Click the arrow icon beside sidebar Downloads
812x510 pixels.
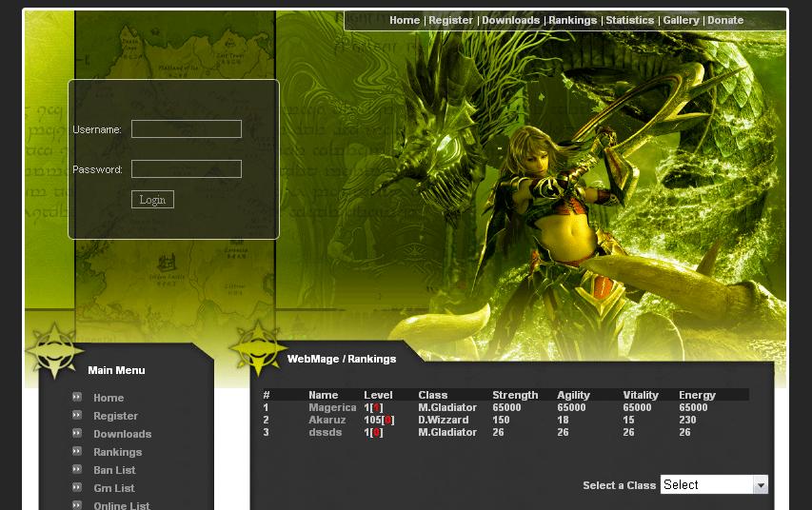77,433
